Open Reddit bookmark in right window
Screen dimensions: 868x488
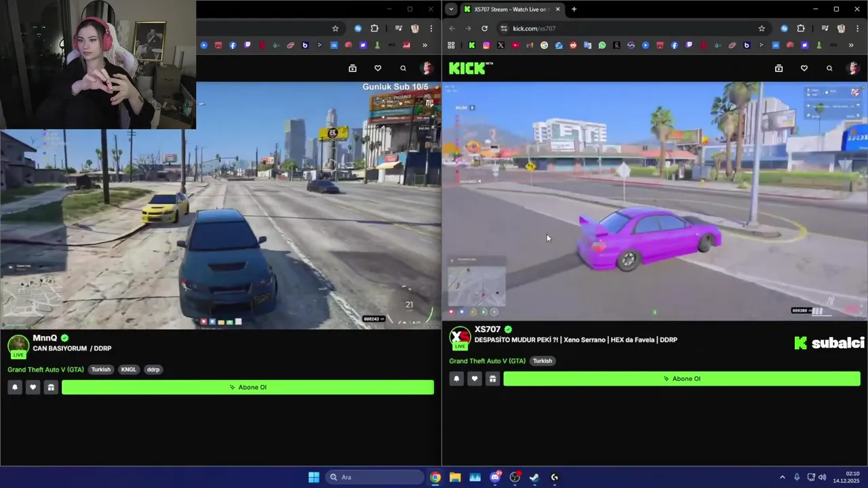click(x=573, y=45)
